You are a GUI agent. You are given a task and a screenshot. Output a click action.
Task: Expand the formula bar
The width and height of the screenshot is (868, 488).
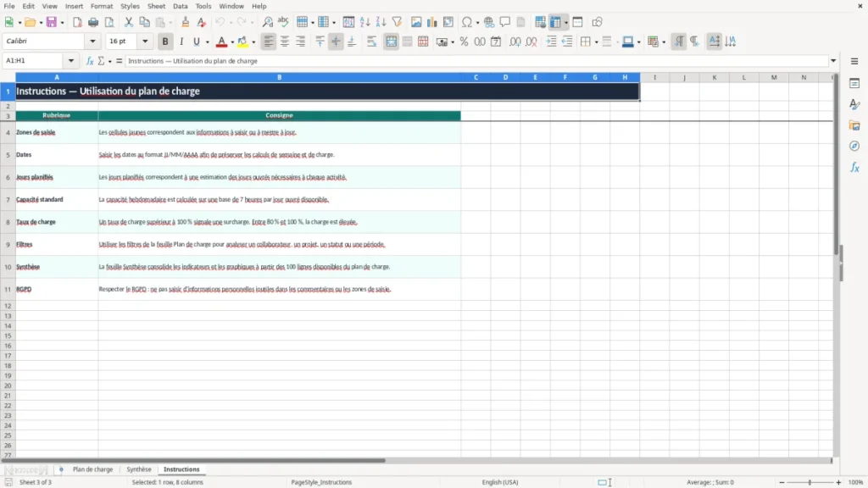pos(833,61)
